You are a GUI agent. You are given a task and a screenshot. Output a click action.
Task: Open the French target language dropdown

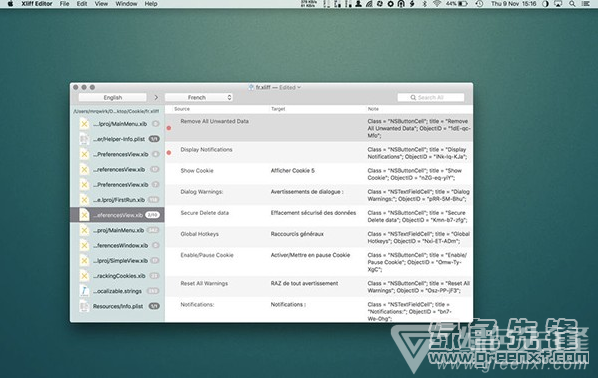(x=199, y=98)
